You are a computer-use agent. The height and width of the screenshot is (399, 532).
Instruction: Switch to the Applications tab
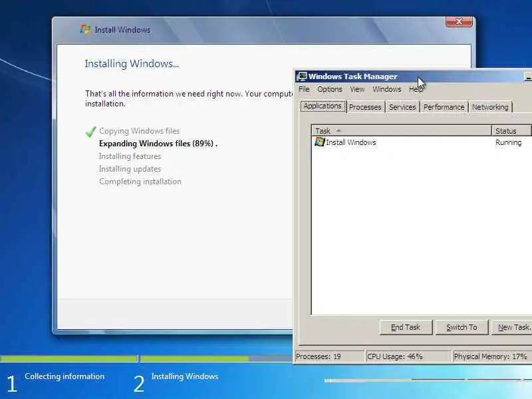tap(323, 106)
